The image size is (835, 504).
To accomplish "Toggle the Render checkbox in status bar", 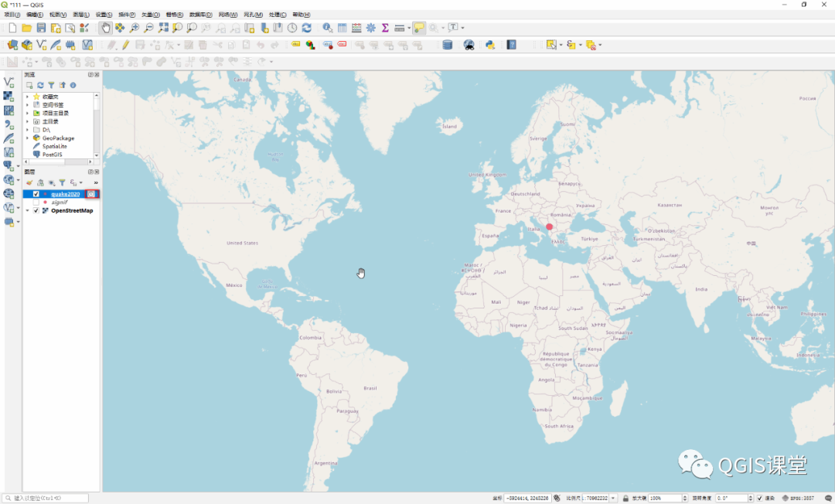I will pyautogui.click(x=760, y=498).
